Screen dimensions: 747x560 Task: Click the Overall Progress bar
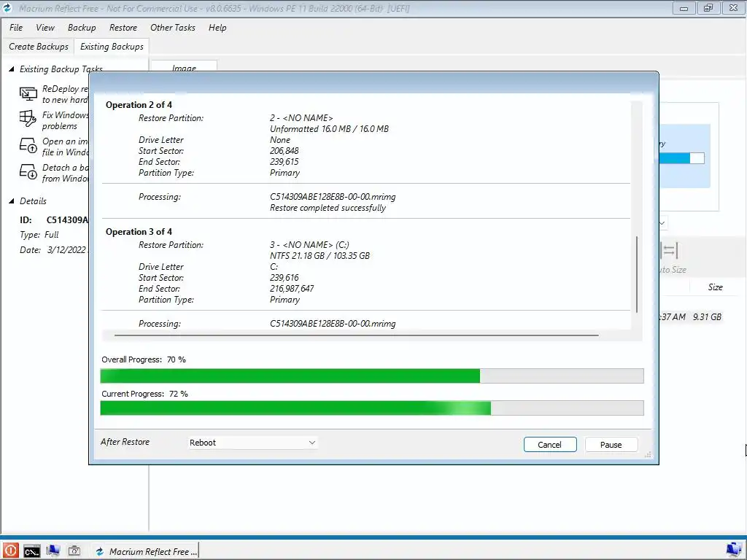coord(372,376)
